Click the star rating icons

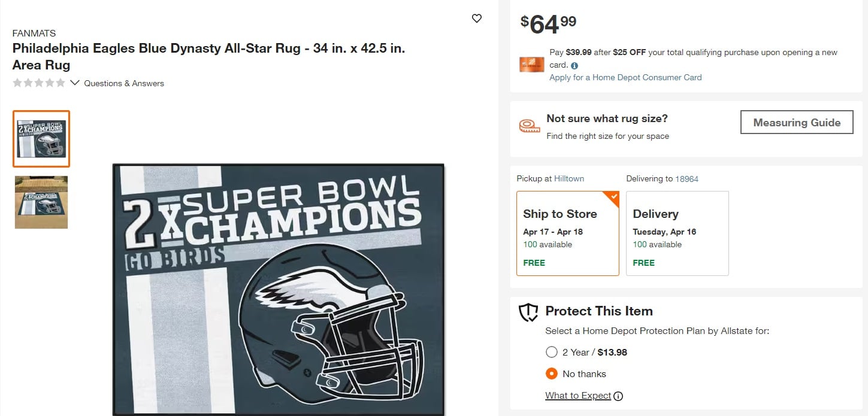pyautogui.click(x=39, y=83)
